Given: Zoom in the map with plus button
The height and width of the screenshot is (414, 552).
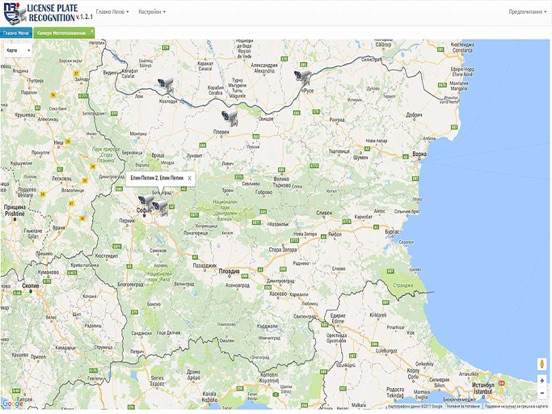Looking at the screenshot, I should click(x=542, y=381).
